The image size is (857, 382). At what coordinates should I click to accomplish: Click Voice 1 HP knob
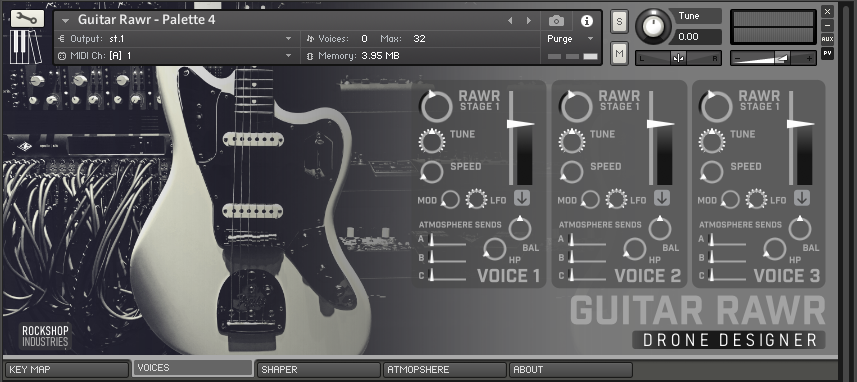495,249
